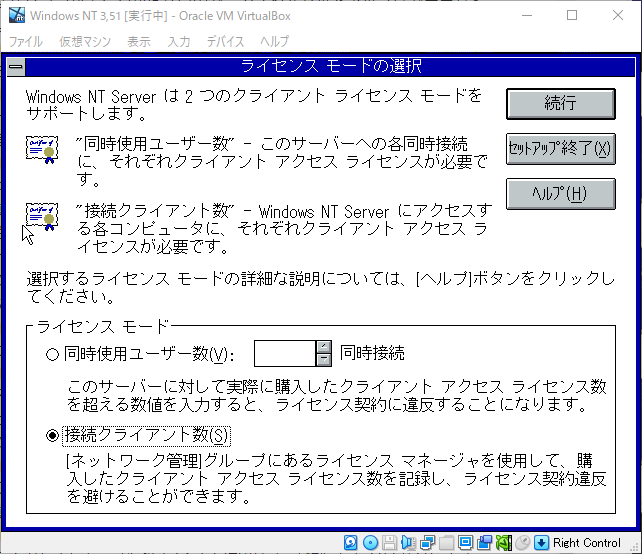642x554 pixels.
Task: Click the mouse integration status icon
Action: tap(522, 543)
